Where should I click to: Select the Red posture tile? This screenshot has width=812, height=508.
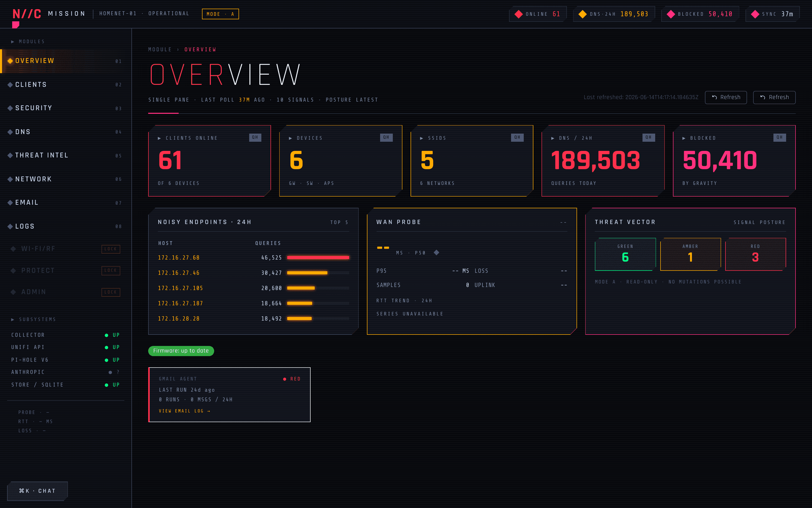(756, 254)
